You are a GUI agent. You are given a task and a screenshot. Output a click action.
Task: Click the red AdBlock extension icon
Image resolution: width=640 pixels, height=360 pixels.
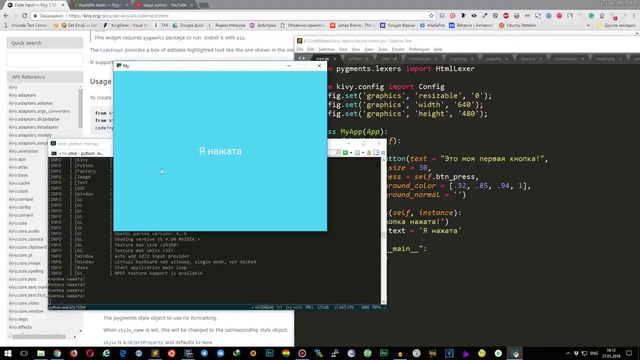click(x=506, y=16)
